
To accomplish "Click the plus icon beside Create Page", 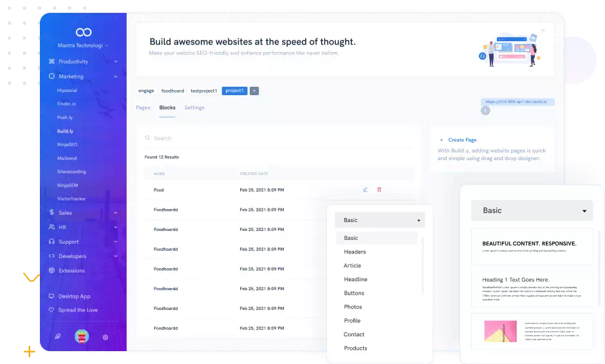I will [x=442, y=140].
